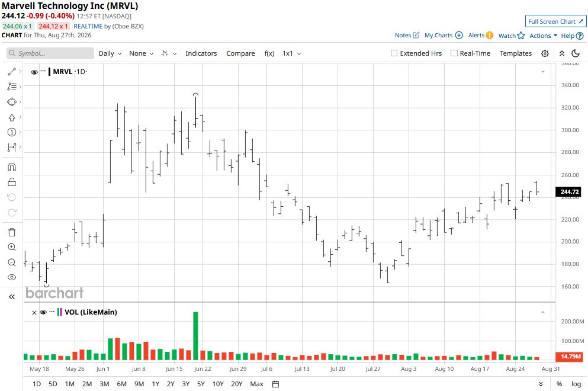Enable the Extended Hrs checkbox

[394, 53]
